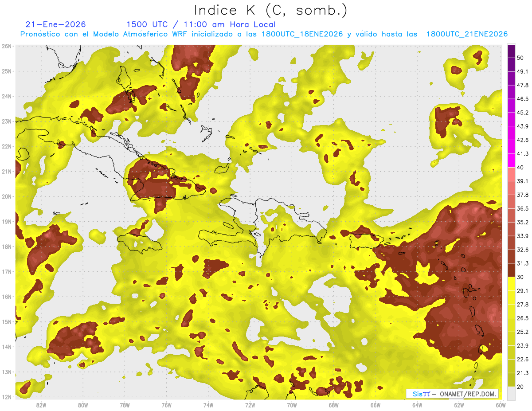Select the '32.6' colorbar label
This screenshot has height=411, width=532.
click(523, 250)
